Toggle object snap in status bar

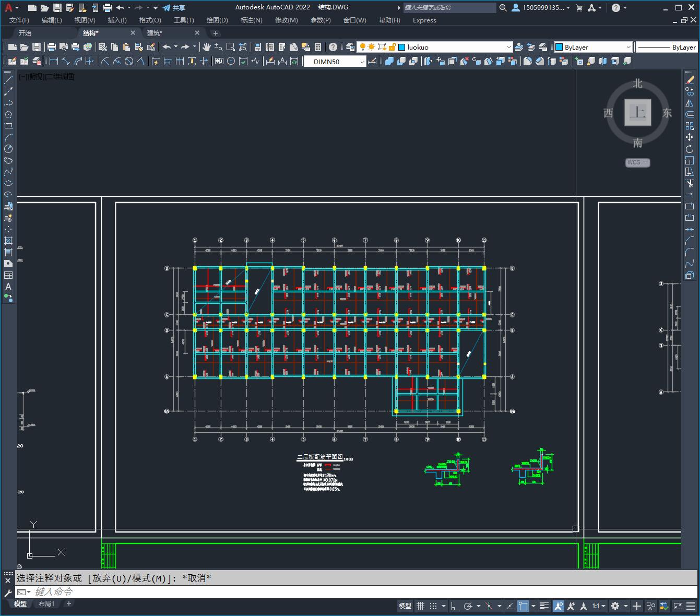[x=523, y=606]
